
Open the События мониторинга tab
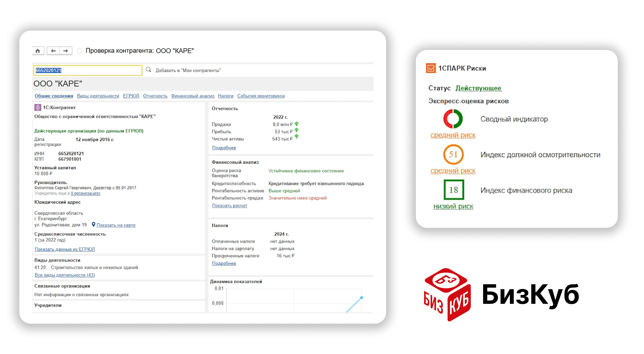click(261, 96)
